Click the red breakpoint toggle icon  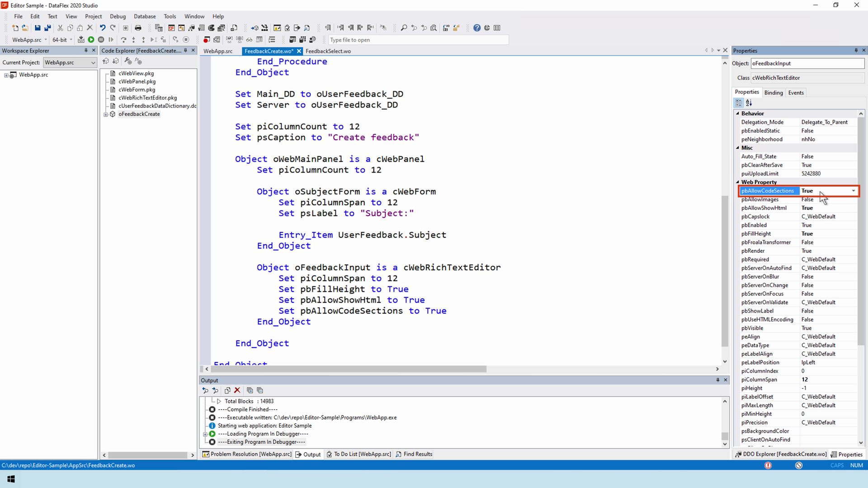[x=206, y=40]
